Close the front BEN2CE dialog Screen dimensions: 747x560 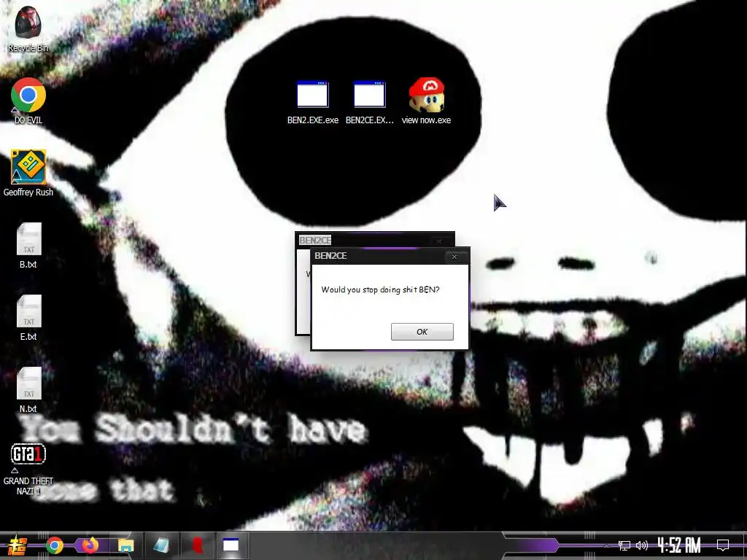[454, 257]
